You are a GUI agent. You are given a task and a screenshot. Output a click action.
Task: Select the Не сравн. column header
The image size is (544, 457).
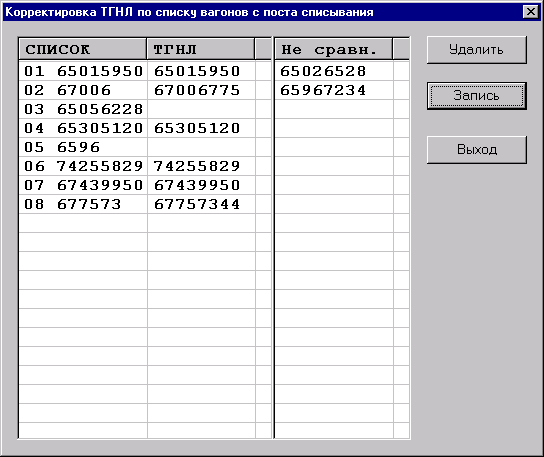[334, 49]
